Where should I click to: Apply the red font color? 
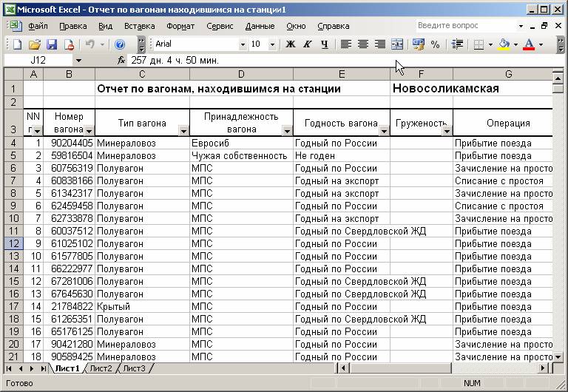(529, 44)
